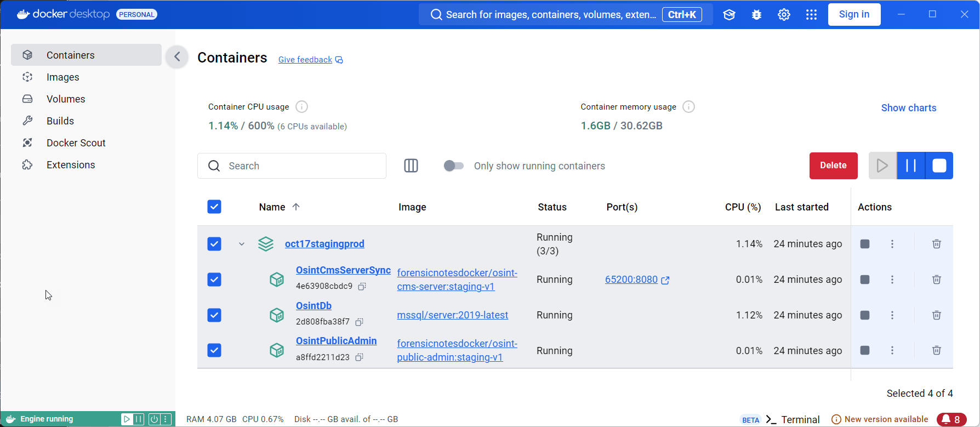The height and width of the screenshot is (427, 980).
Task: Sort by the Name column header
Action: [280, 207]
